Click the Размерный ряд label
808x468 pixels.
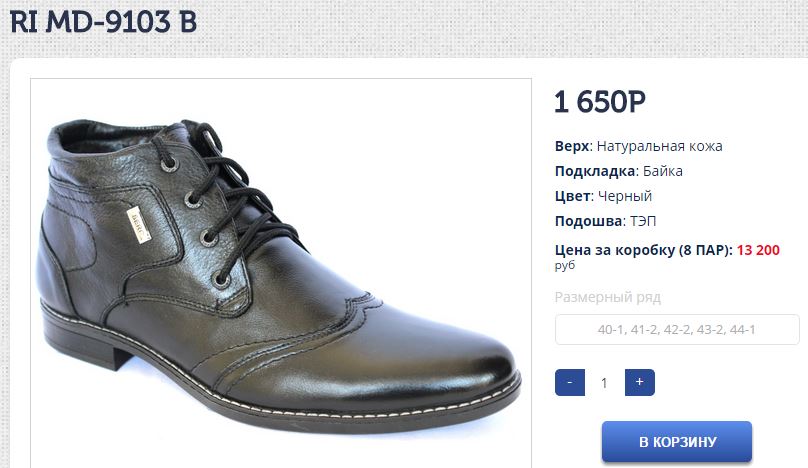pos(608,297)
